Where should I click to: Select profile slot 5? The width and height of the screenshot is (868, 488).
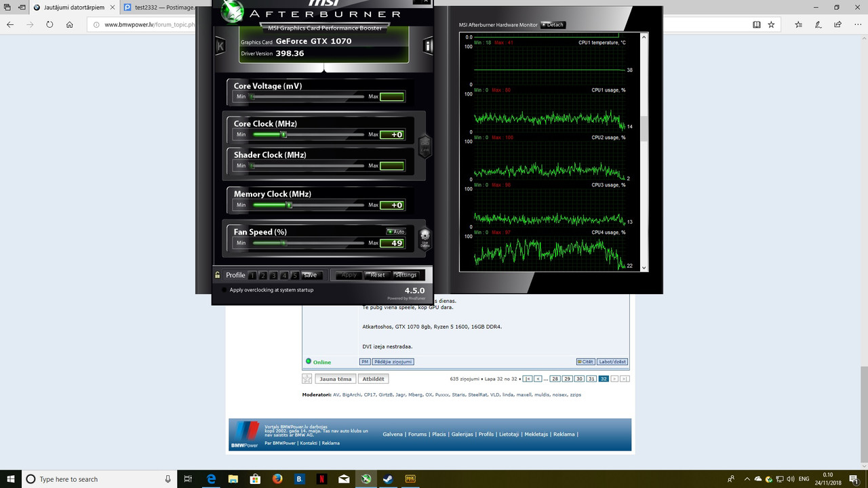coord(295,275)
